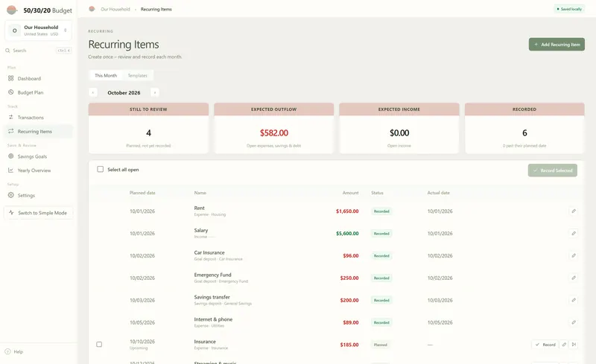Click the Rent $1,650.00 amount
The image size is (596, 364).
tap(347, 211)
